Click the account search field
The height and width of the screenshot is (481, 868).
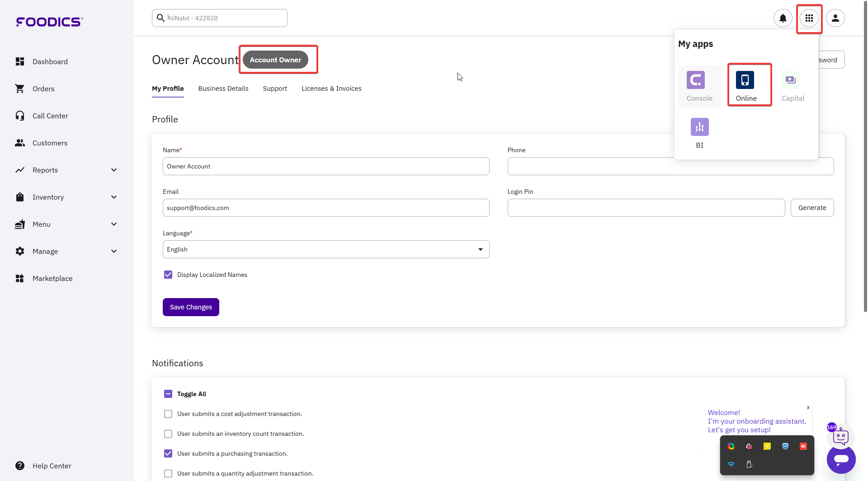click(219, 18)
